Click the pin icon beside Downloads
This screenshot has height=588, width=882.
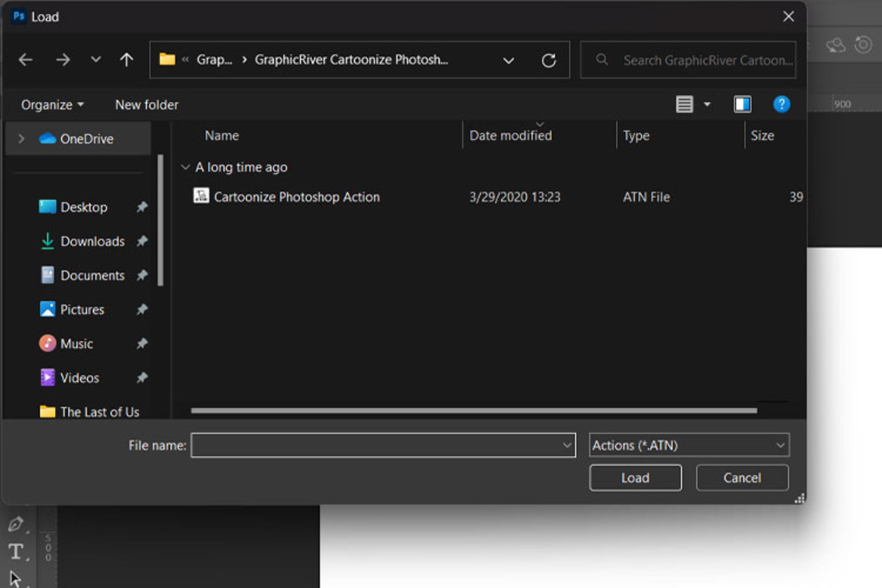coord(142,241)
